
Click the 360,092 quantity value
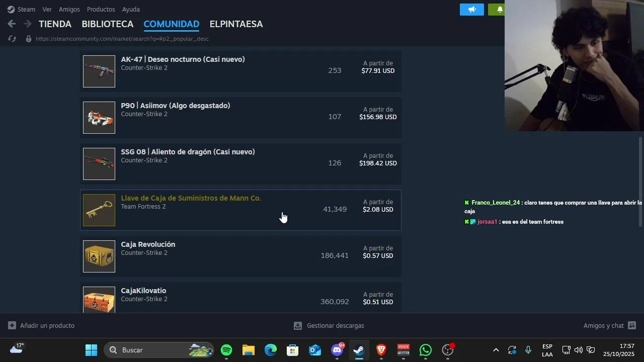(335, 302)
